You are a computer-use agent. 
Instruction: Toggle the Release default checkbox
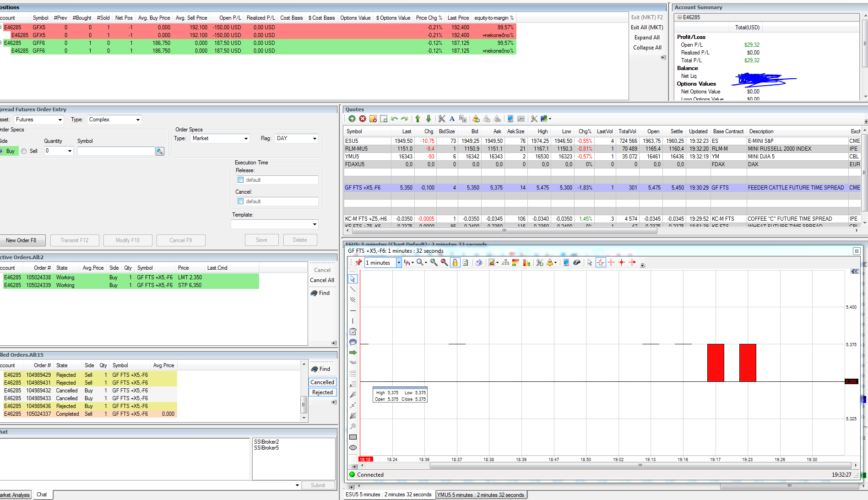click(x=241, y=180)
